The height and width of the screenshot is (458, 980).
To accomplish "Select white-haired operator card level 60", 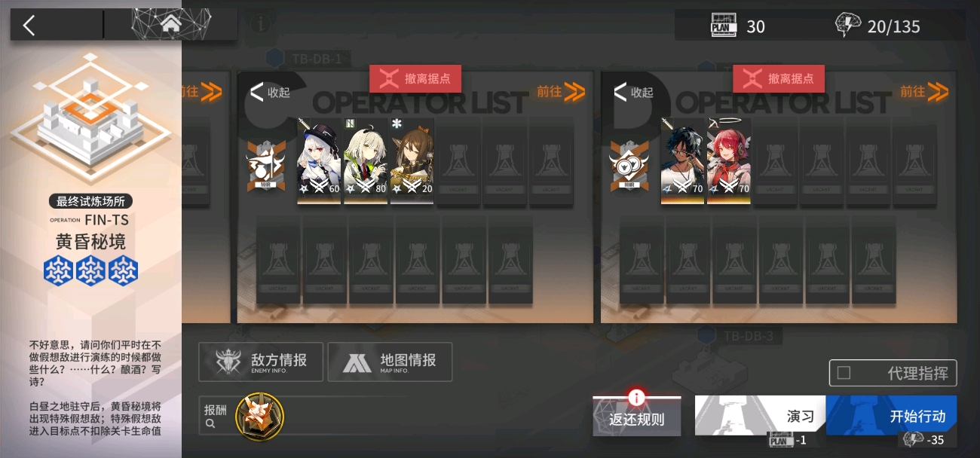I will click(320, 160).
